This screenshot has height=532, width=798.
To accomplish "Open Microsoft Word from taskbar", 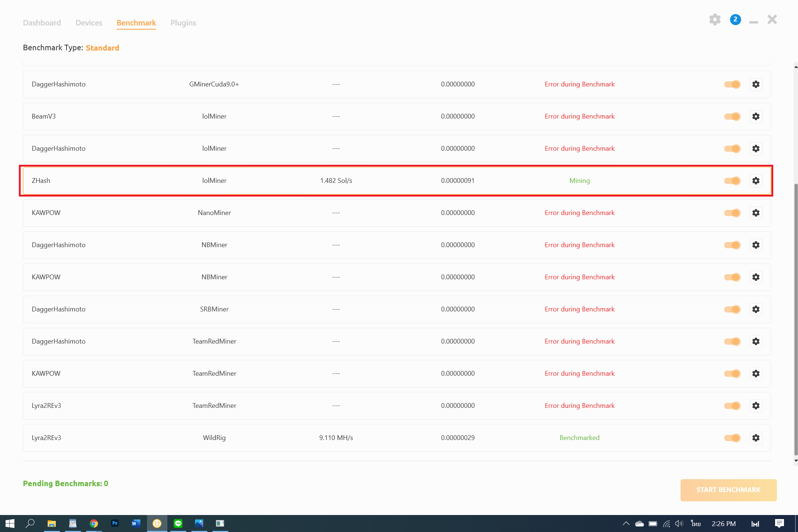I will [x=136, y=524].
